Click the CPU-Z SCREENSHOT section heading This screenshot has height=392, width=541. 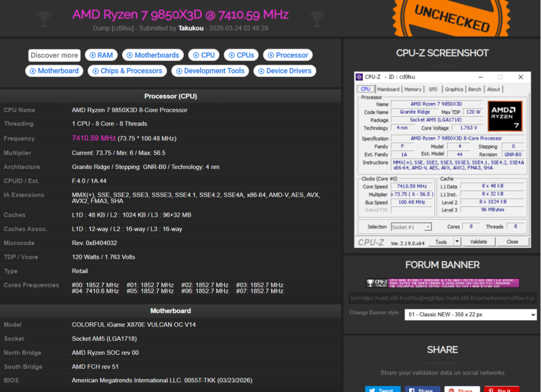(x=442, y=53)
